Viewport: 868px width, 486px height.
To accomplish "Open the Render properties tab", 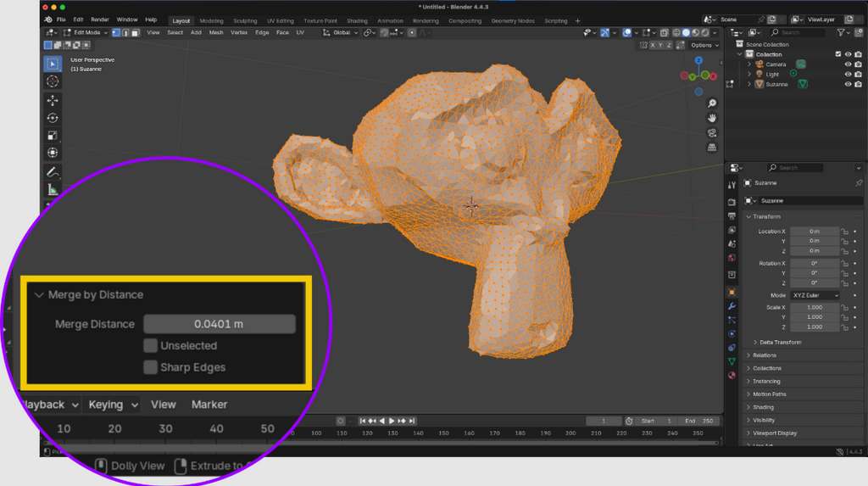I will click(x=732, y=202).
